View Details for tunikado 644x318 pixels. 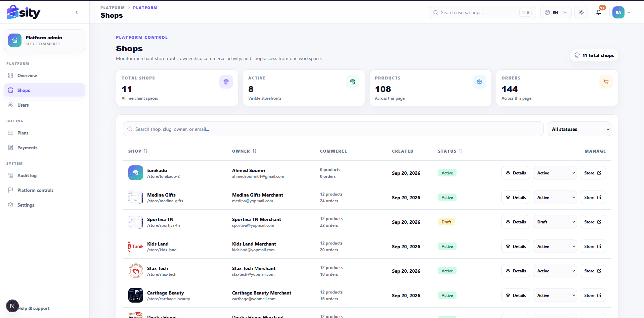tap(516, 173)
